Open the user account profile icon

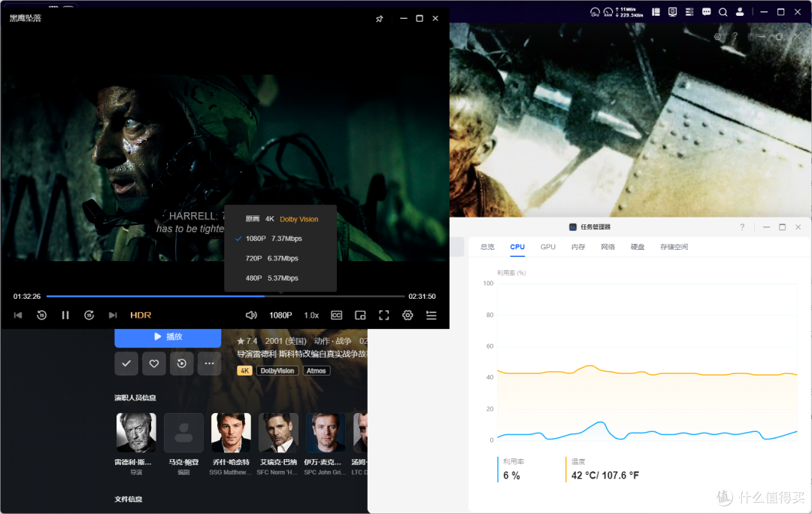tap(740, 12)
